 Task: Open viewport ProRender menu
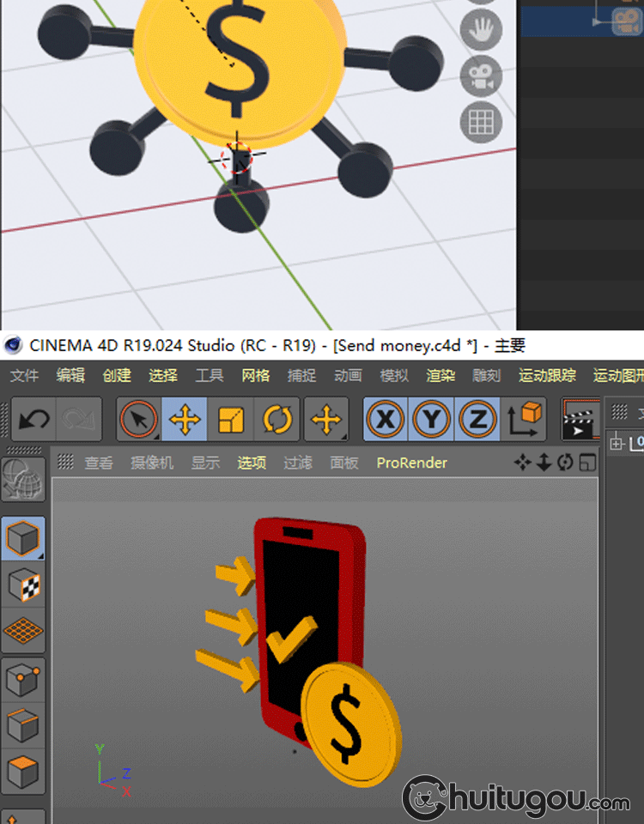click(x=411, y=463)
